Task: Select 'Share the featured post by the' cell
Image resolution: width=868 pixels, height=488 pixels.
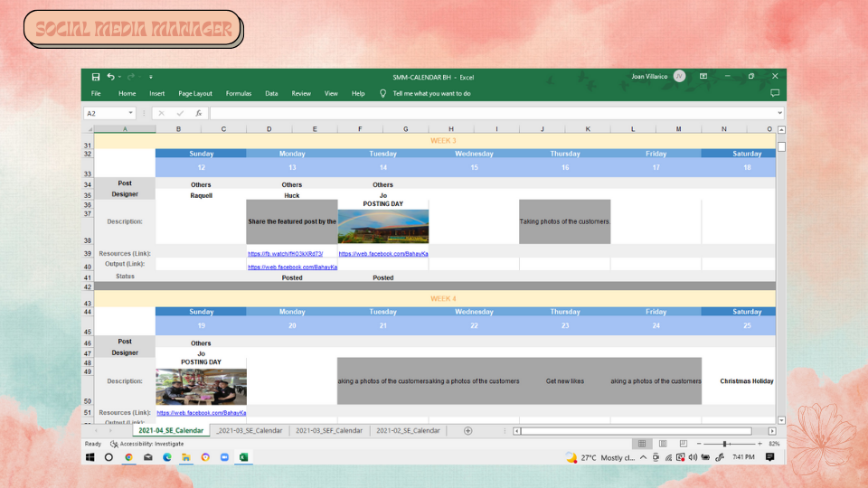Action: coord(292,221)
